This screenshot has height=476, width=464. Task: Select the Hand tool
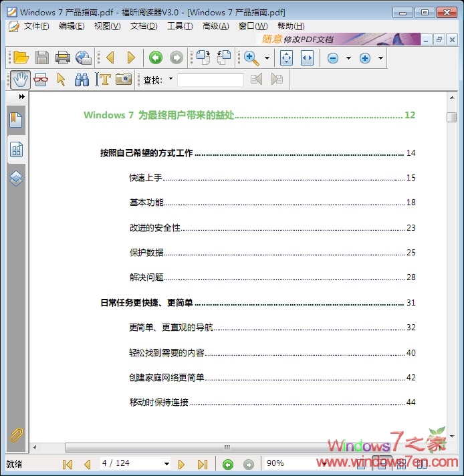pos(20,80)
